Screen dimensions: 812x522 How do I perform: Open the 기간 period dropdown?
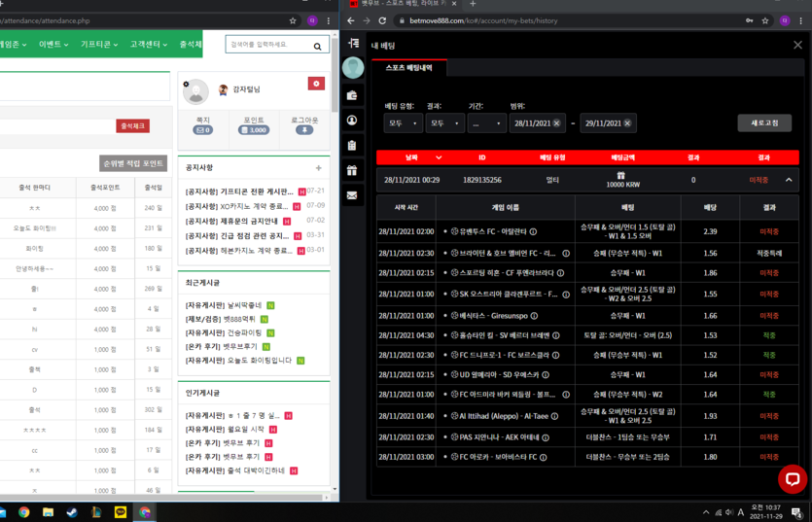tap(487, 123)
